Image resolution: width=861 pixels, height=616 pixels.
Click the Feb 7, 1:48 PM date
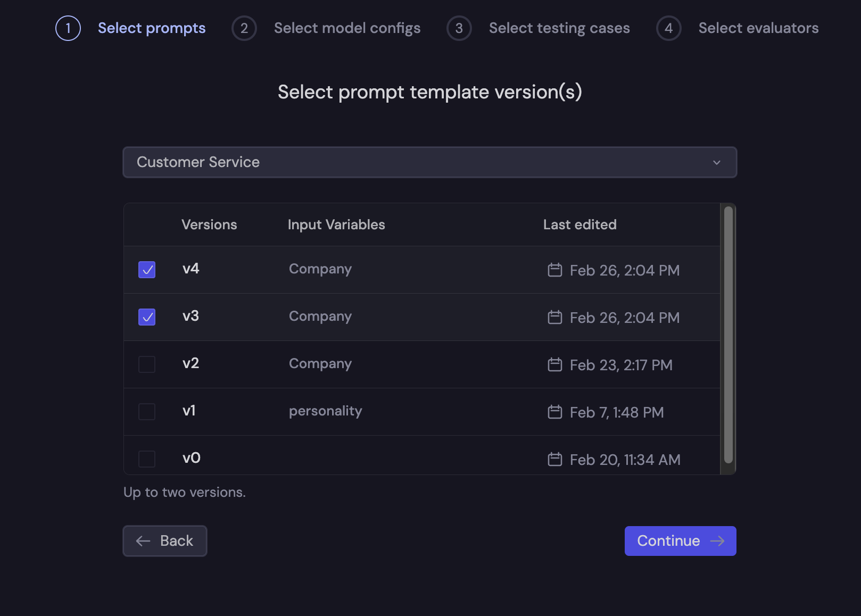point(617,412)
